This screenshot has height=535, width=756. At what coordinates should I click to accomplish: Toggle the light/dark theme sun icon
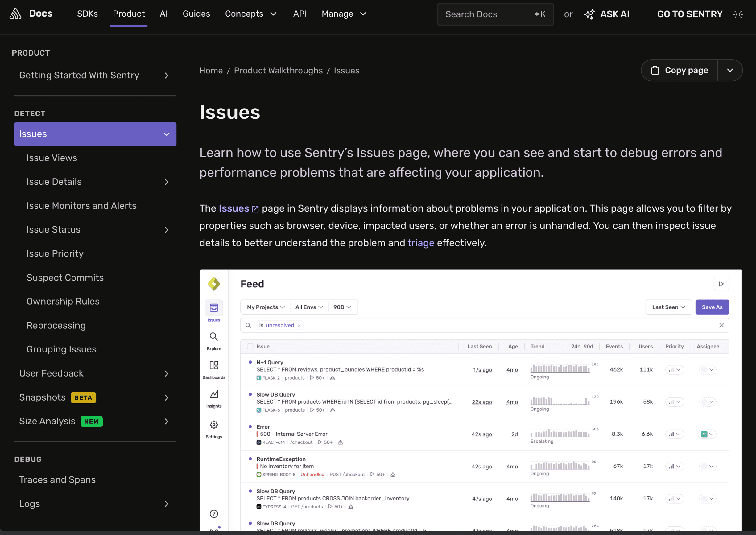(738, 14)
